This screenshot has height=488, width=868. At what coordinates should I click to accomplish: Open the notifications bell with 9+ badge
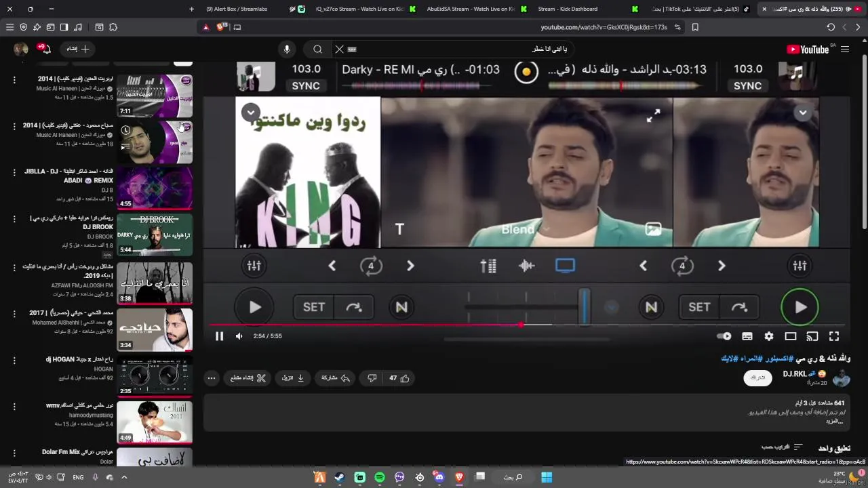pos(45,49)
